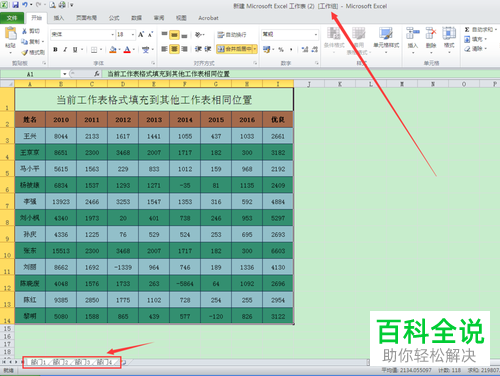The width and height of the screenshot is (500, 376).
Task: Open the fill color dropdown arrow
Action: 119,50
